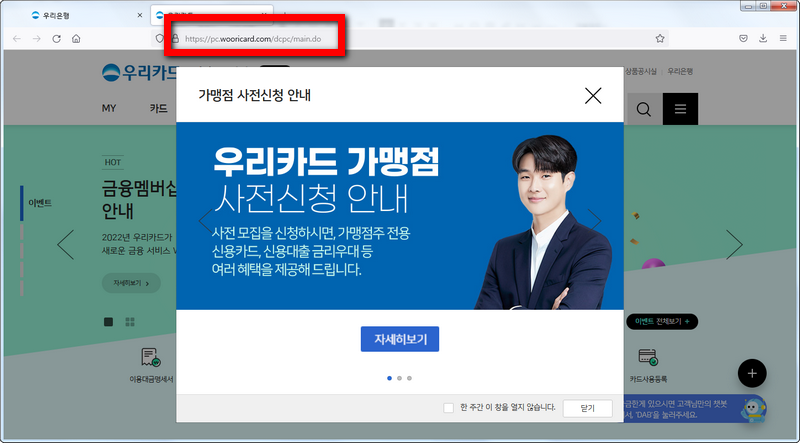The height and width of the screenshot is (443, 800).
Task: Go to previous popup banner slide arrow
Action: [x=205, y=221]
